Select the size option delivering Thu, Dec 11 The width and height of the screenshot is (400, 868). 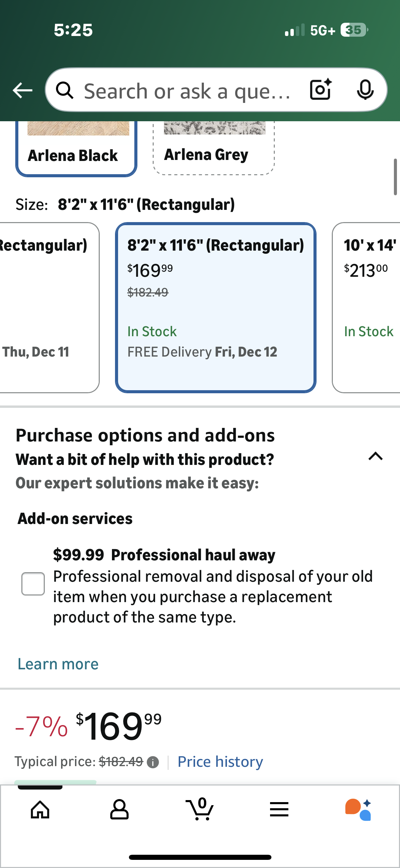[47, 307]
